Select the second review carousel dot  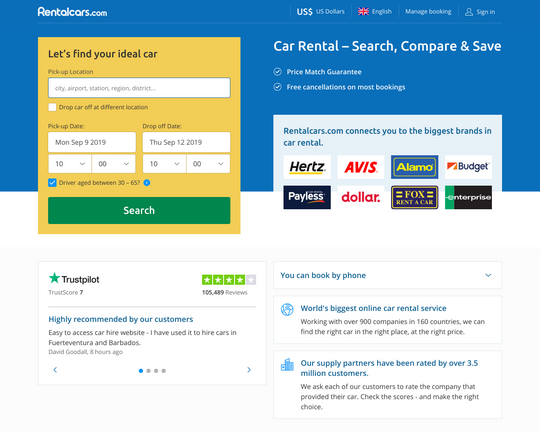(x=148, y=371)
